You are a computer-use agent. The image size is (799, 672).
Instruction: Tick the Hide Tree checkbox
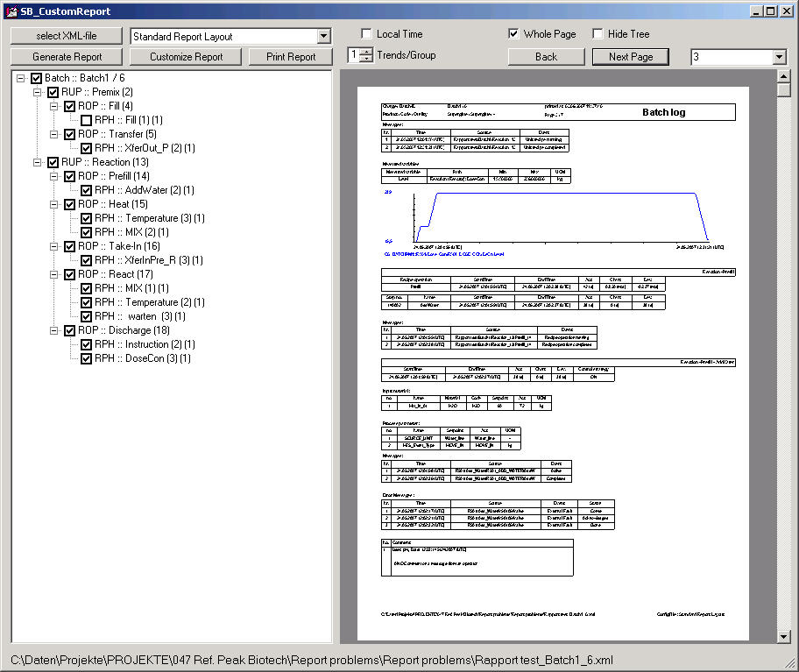tap(597, 34)
